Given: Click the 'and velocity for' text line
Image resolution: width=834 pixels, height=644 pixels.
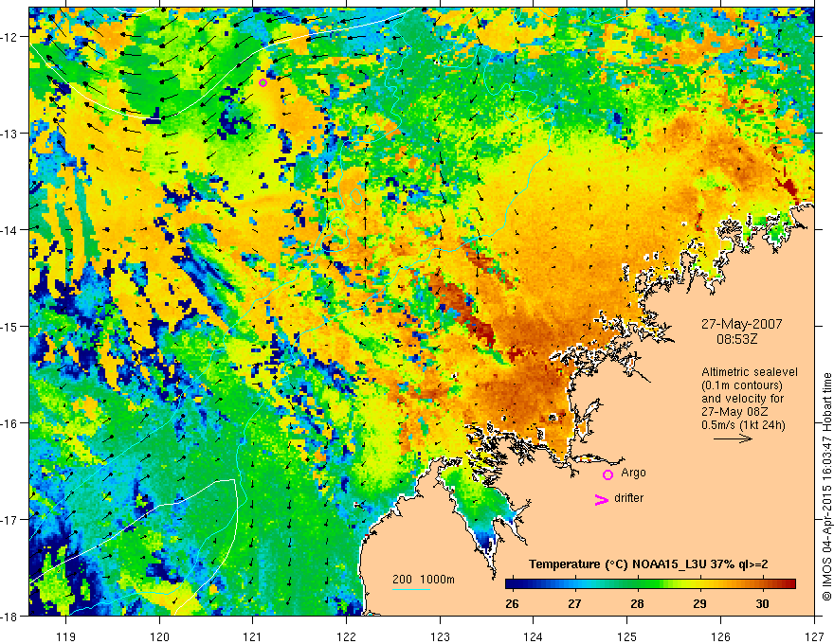Looking at the screenshot, I should click(x=742, y=399).
